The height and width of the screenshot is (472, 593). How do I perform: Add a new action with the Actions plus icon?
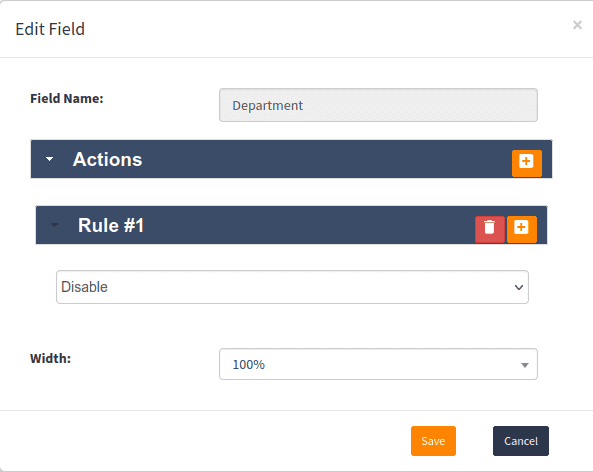[526, 163]
